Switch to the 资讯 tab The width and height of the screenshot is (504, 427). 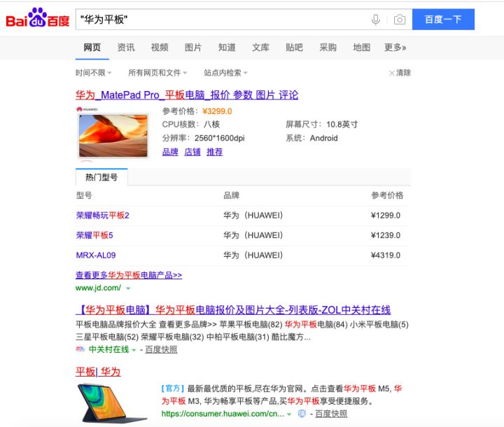(x=126, y=48)
